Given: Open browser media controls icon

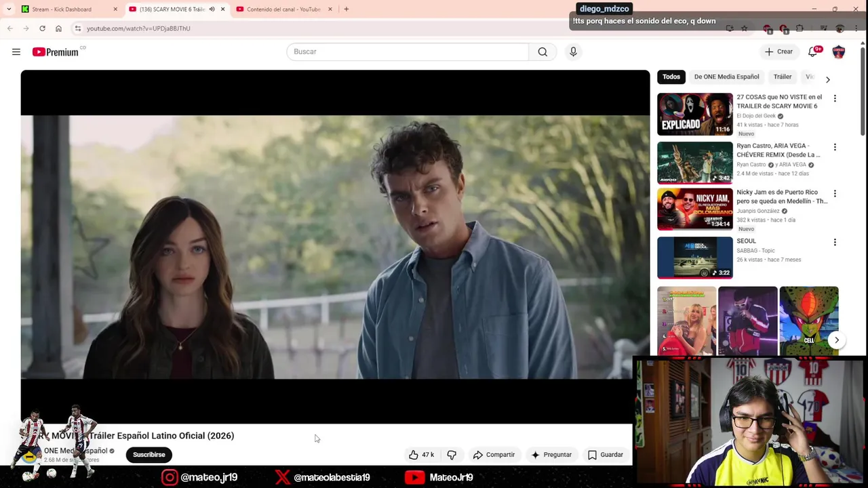Looking at the screenshot, I should click(823, 28).
